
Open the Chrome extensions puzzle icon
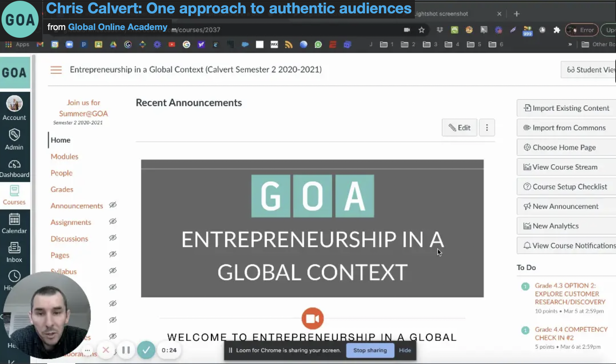[x=557, y=30]
